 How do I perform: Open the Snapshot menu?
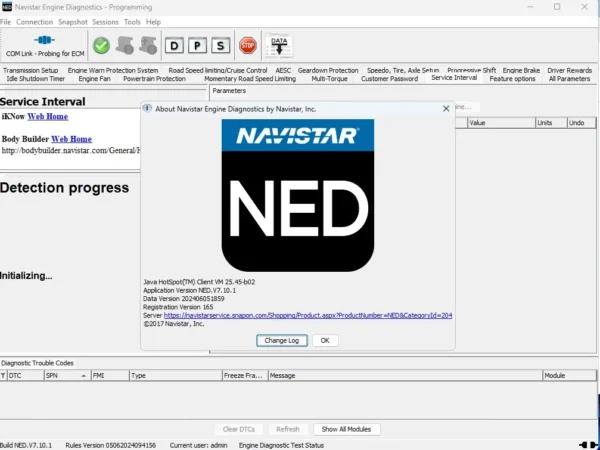[73, 22]
